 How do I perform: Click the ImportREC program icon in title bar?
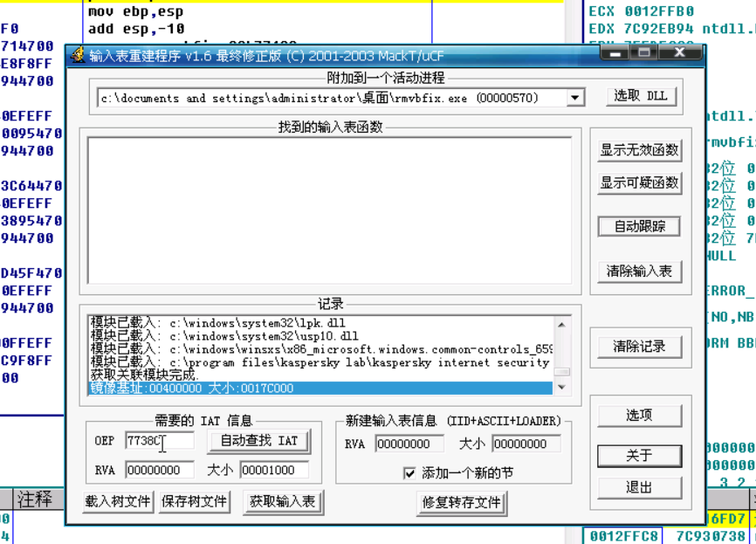pyautogui.click(x=79, y=55)
